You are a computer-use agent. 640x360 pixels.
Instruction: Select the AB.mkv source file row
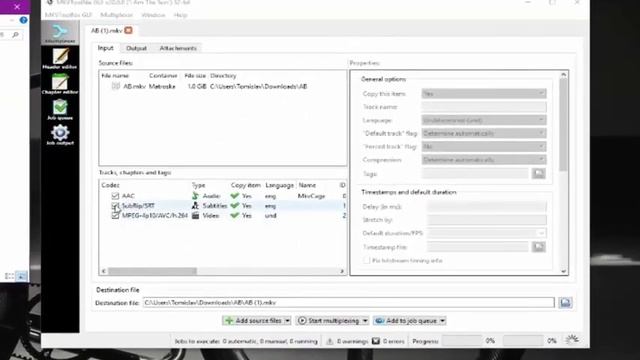(223, 86)
